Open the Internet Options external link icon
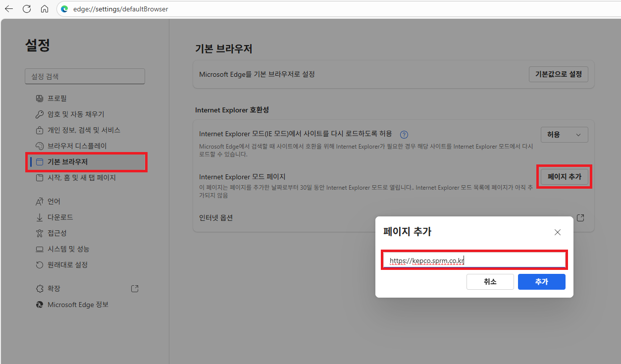Screen dimensions: 621x364 (x=580, y=218)
